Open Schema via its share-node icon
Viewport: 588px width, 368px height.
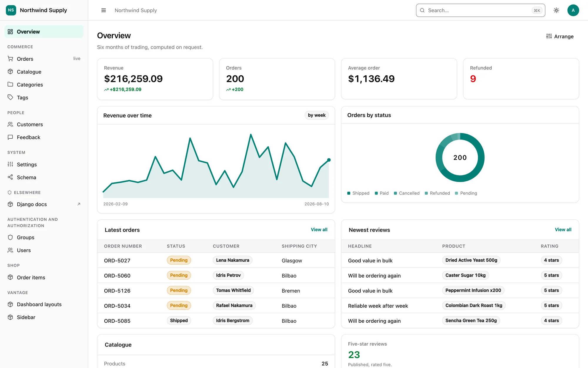coord(10,177)
